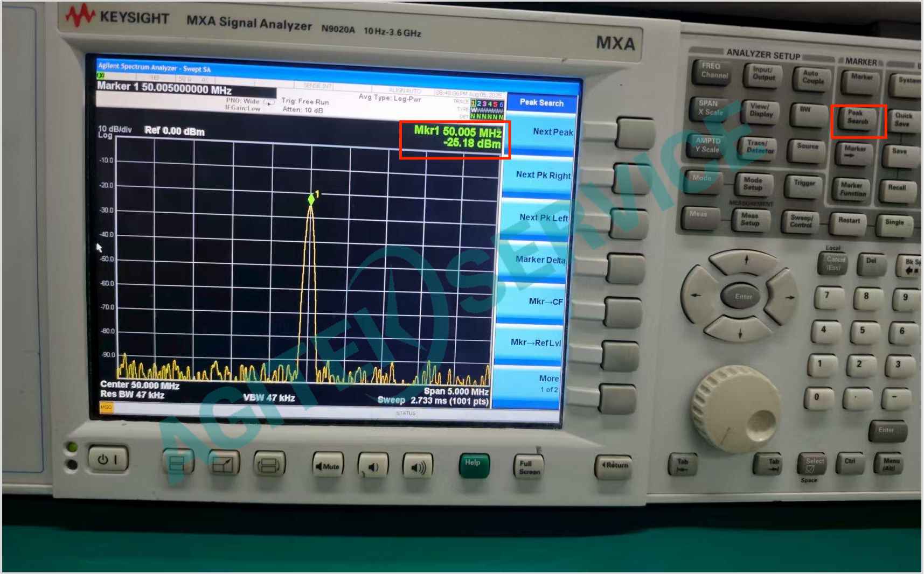Hit the Restart key
This screenshot has width=924, height=574.
point(849,223)
